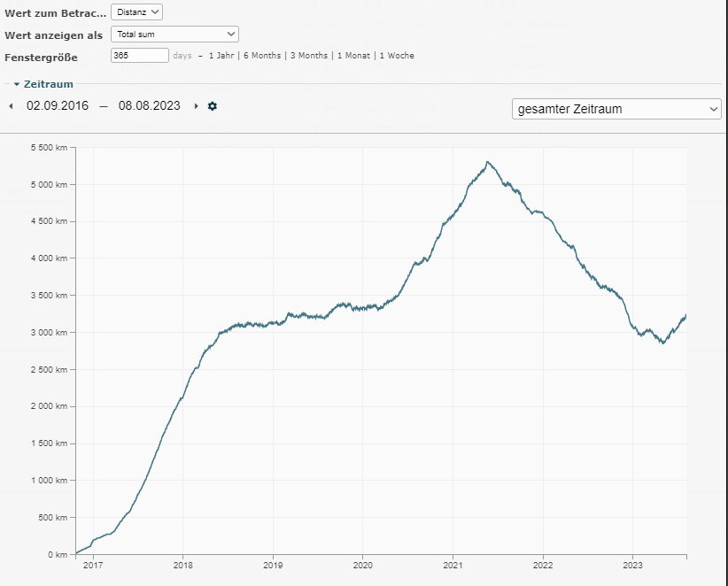Go to previous time period arrow
Image resolution: width=728 pixels, height=586 pixels.
11,106
